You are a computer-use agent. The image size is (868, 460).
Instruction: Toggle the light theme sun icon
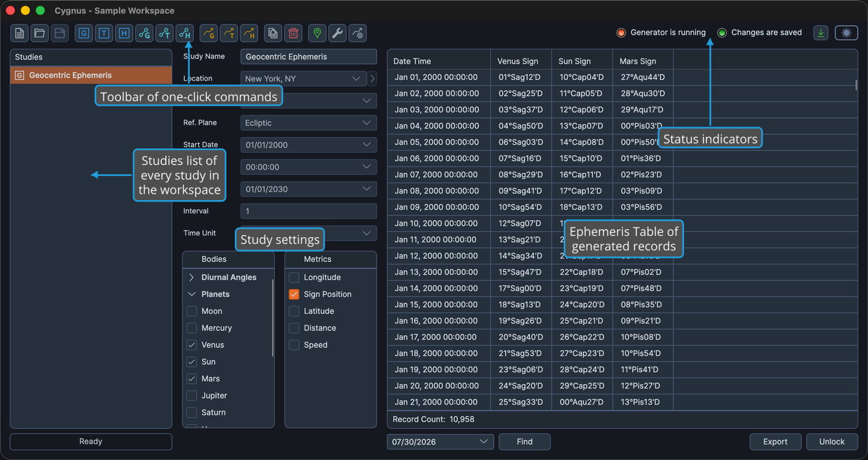click(846, 32)
